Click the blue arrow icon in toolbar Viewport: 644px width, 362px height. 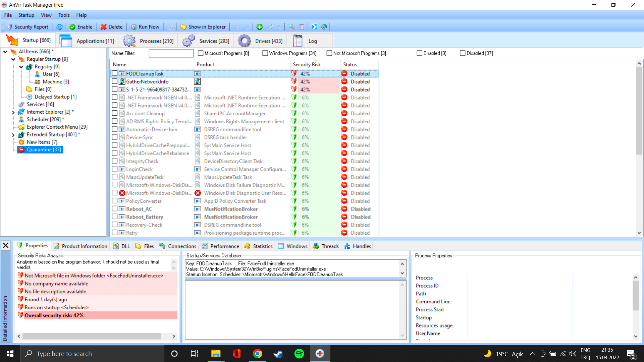click(x=314, y=27)
